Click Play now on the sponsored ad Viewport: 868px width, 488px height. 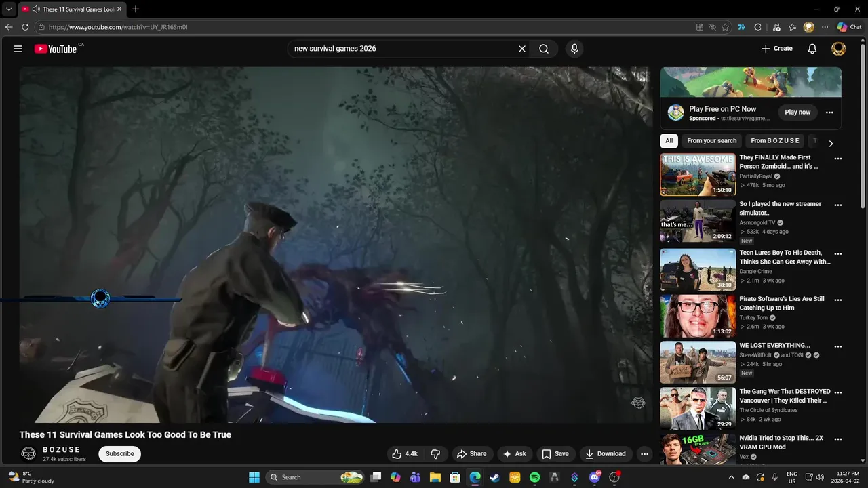[x=797, y=113]
